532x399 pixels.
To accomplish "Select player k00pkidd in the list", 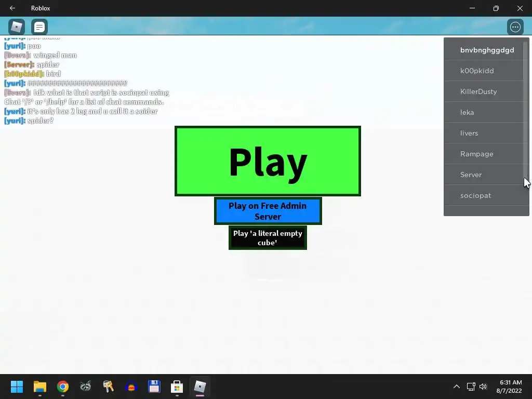I will point(484,71).
